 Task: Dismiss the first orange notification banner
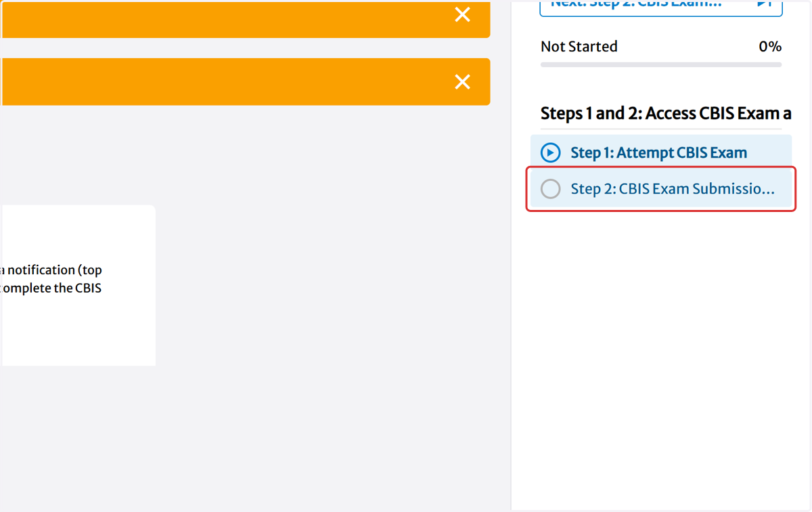click(x=463, y=15)
